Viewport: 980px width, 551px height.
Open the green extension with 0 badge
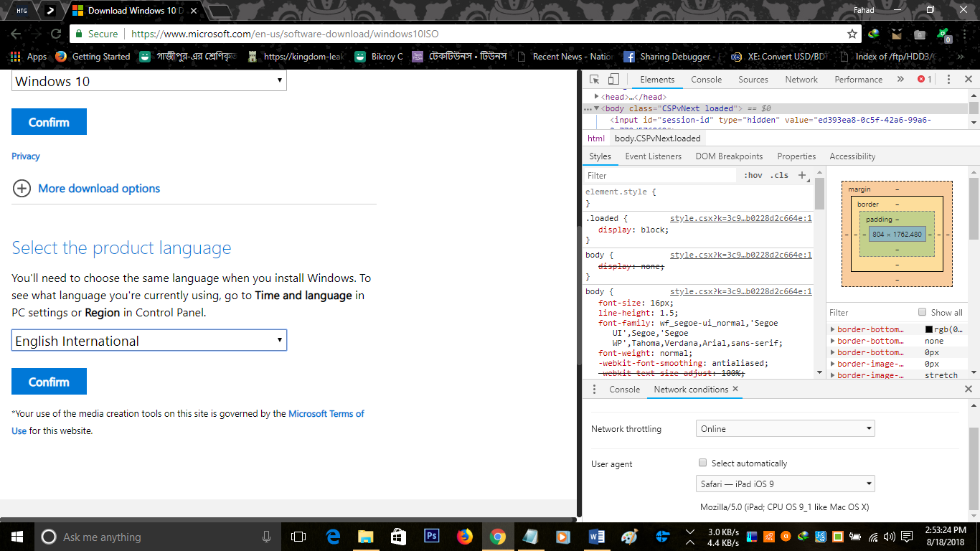point(945,34)
